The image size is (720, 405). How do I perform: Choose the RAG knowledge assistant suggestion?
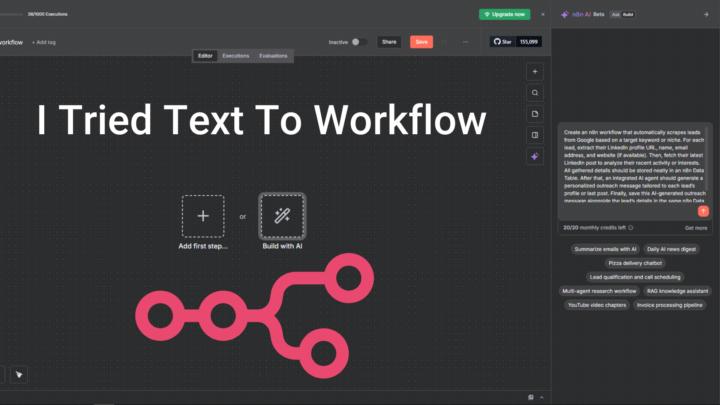tap(677, 291)
